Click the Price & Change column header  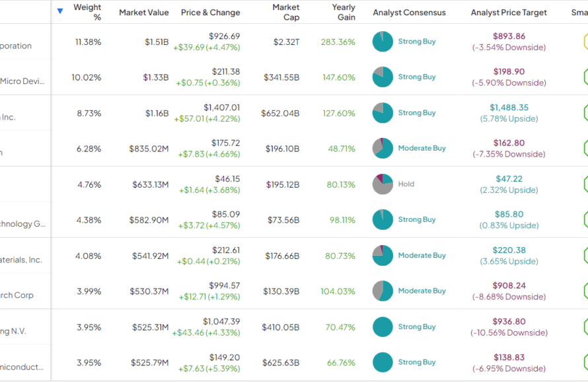tap(210, 13)
